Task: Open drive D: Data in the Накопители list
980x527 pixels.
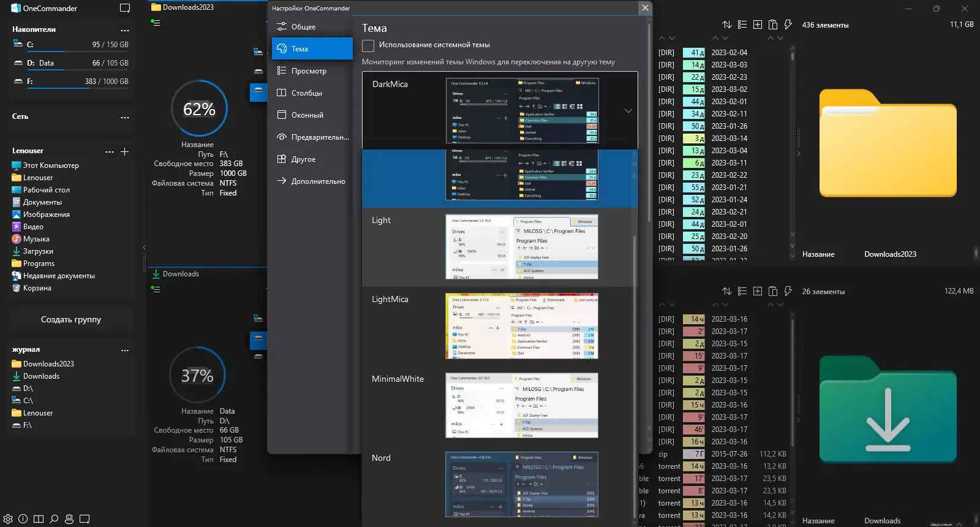Action: click(x=71, y=64)
